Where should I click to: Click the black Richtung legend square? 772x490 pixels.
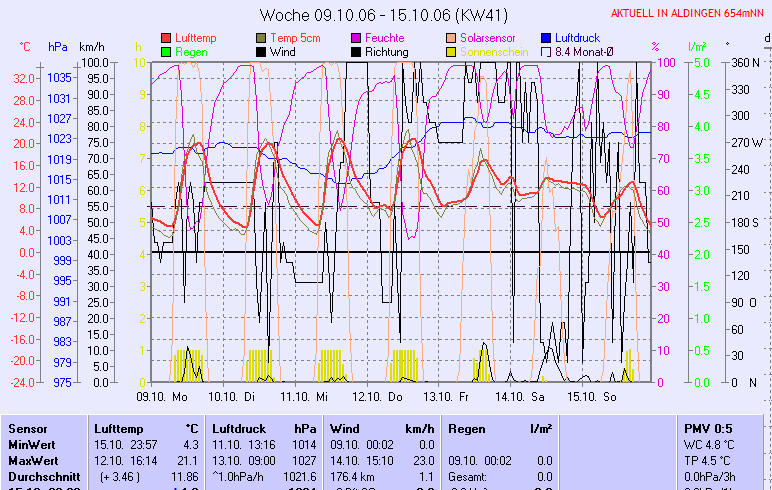click(356, 51)
